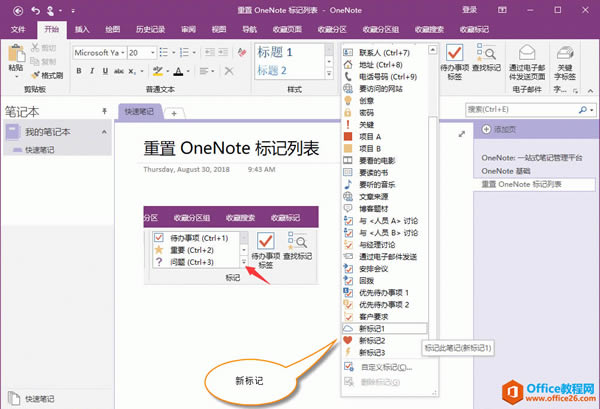
Task: Apply the 密码 lock tag
Action: click(x=384, y=112)
